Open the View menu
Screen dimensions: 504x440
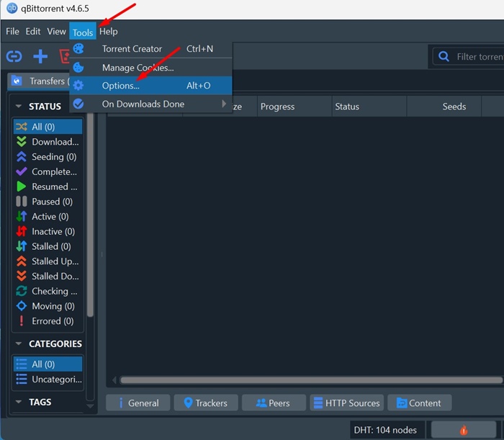(x=57, y=31)
